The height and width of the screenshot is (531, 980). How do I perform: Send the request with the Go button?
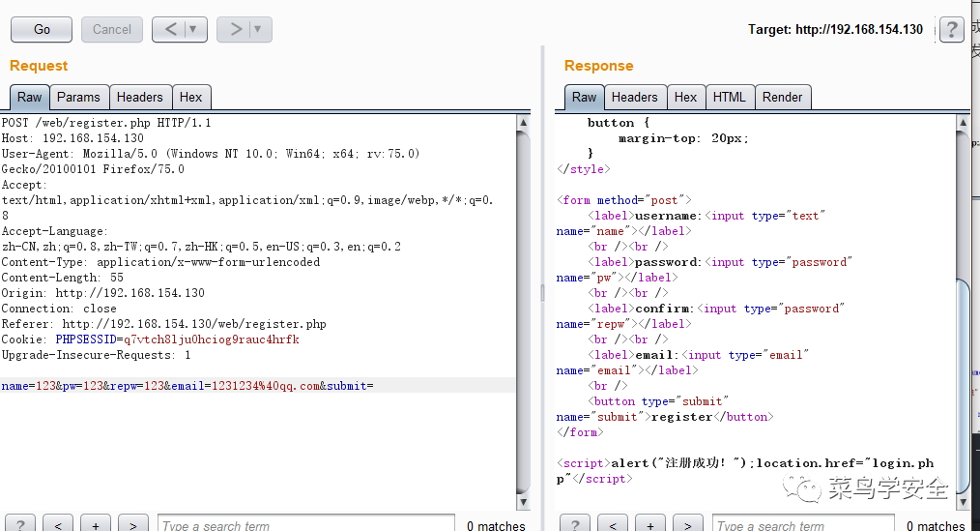coord(42,29)
